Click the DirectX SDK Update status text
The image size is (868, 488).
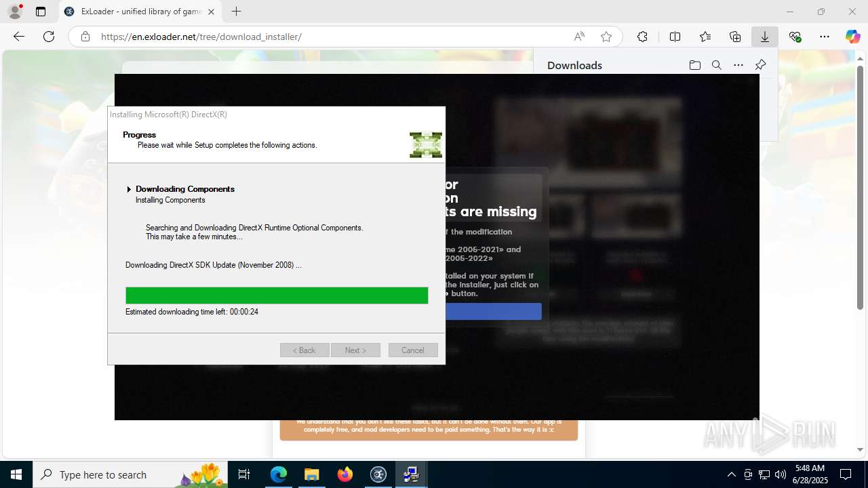tap(214, 265)
